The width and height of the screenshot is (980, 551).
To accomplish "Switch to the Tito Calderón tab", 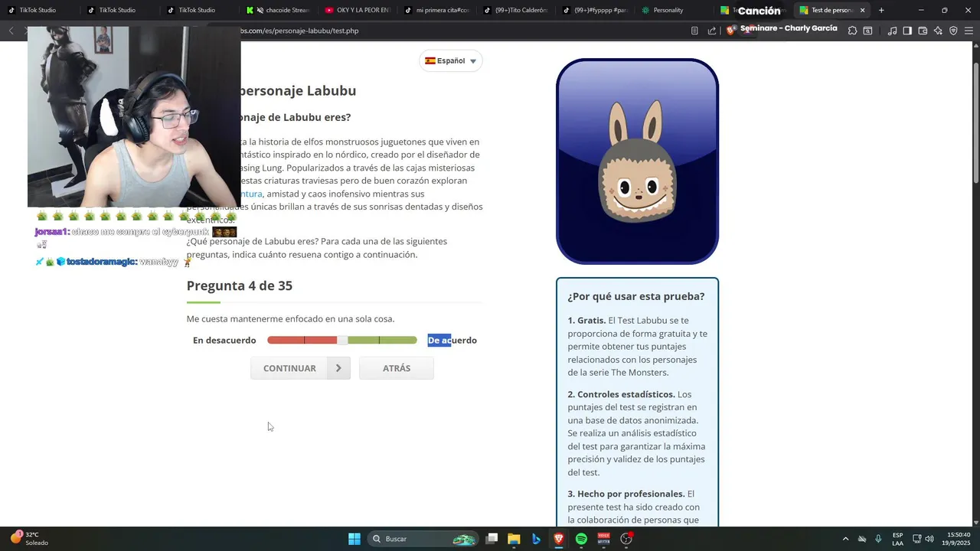I will click(x=516, y=10).
